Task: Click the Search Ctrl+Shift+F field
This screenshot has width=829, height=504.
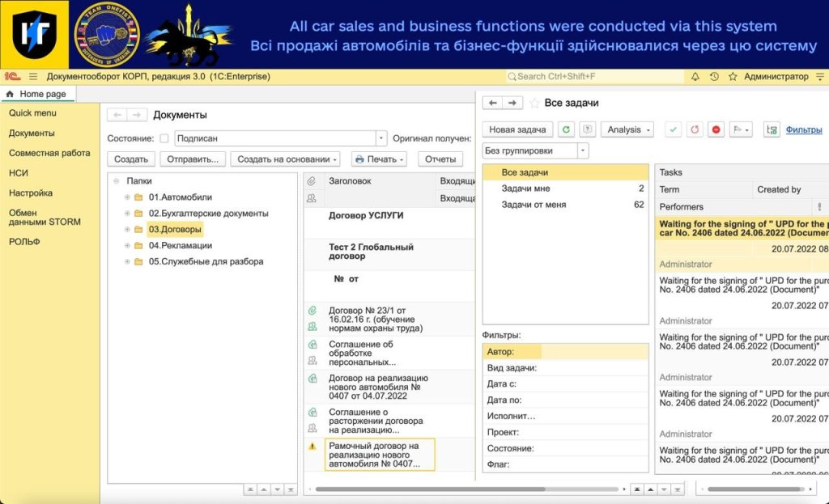Action: (595, 77)
